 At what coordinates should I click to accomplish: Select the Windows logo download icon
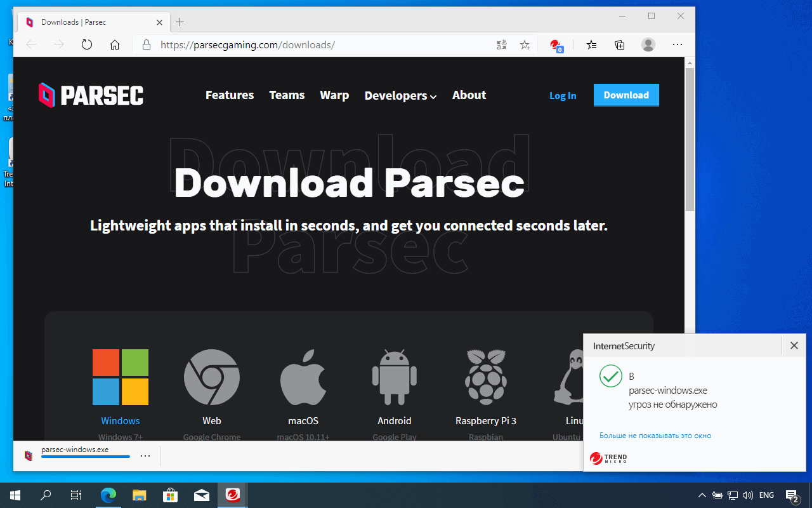[121, 377]
